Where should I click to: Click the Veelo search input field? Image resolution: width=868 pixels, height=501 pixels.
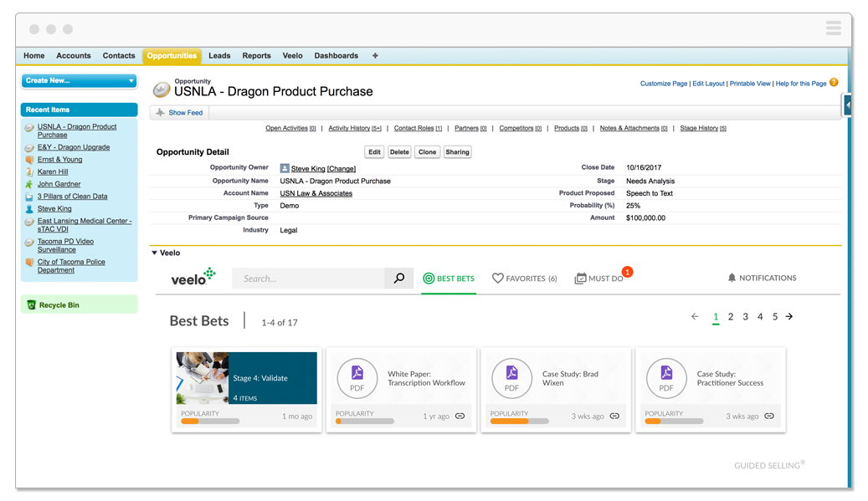(308, 279)
